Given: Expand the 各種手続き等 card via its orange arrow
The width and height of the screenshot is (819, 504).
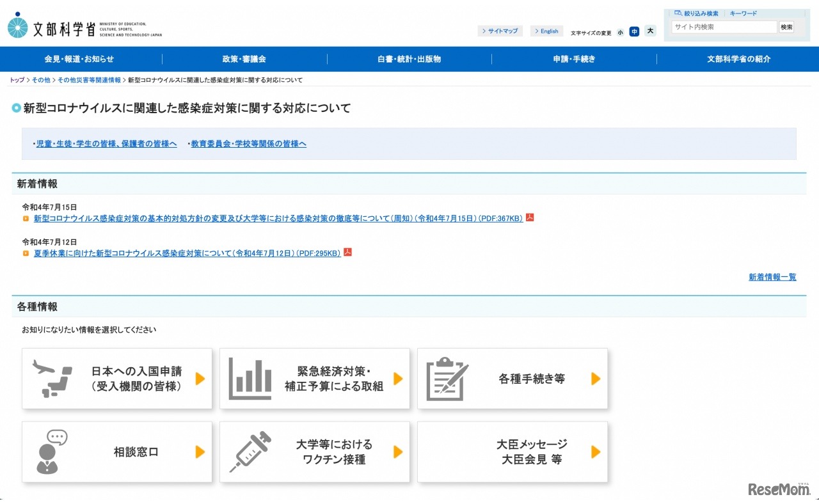Looking at the screenshot, I should tap(595, 378).
